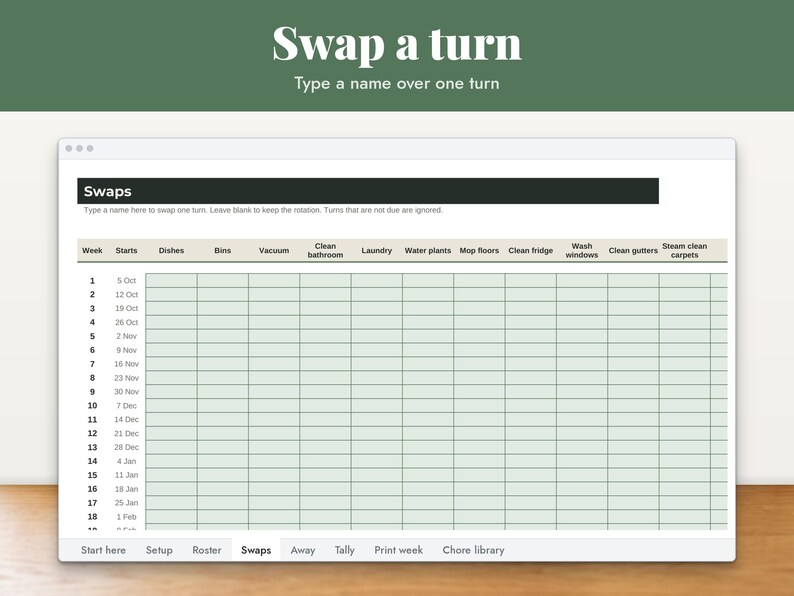Click the Clean fridge header
Screen dimensions: 794x596
click(x=531, y=251)
